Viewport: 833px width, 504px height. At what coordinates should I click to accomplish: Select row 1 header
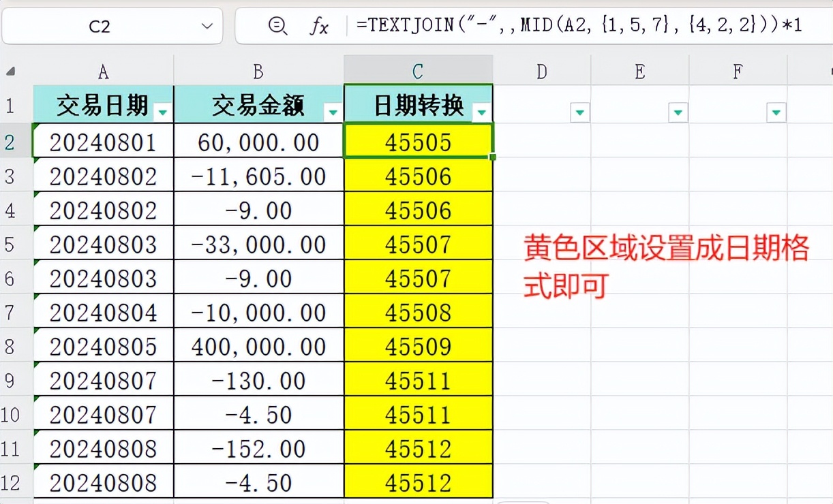(x=16, y=105)
